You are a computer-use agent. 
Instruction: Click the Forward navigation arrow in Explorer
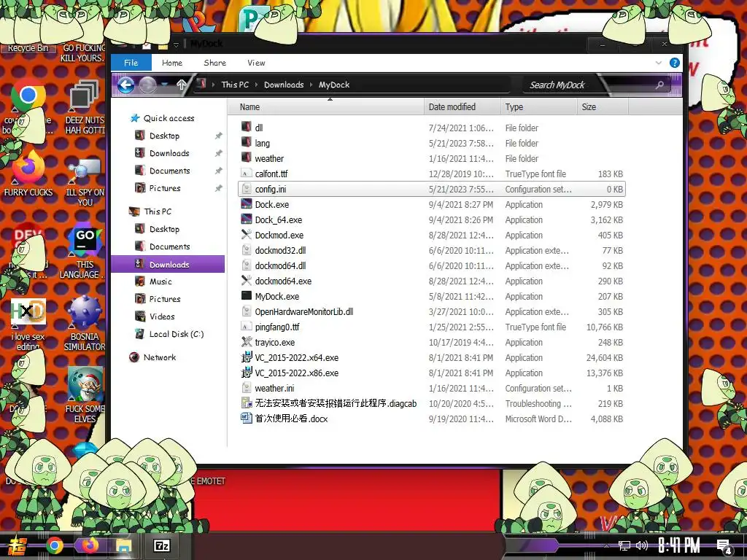click(x=147, y=85)
